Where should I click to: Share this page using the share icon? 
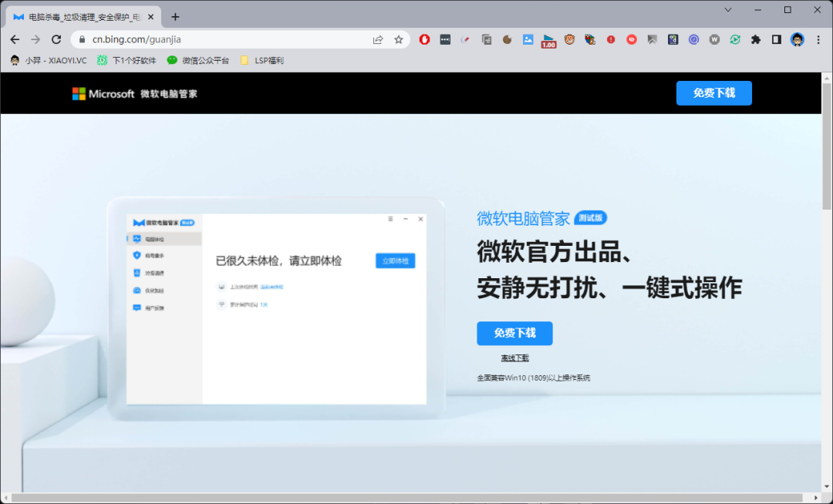[x=378, y=40]
